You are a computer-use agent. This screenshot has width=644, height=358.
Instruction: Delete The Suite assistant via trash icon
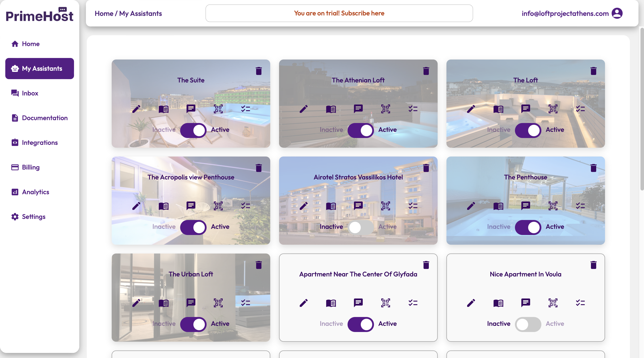259,71
